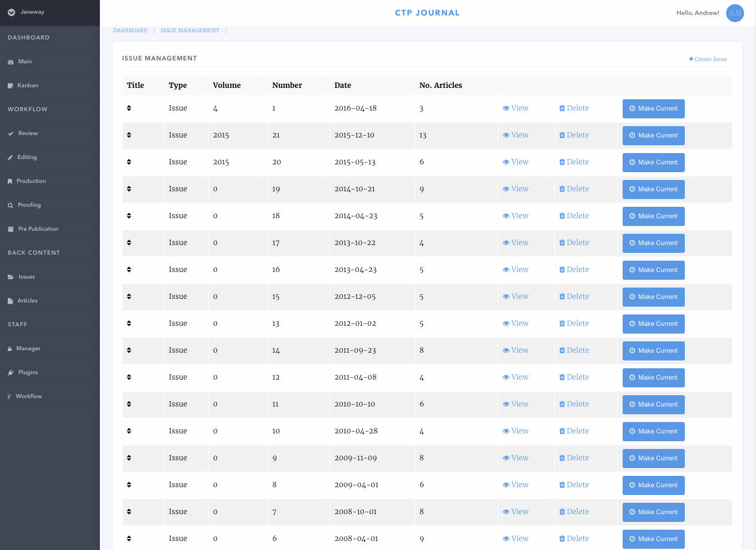The height and width of the screenshot is (550, 756).
Task: Open Issues in the Back Content menu
Action: point(26,277)
